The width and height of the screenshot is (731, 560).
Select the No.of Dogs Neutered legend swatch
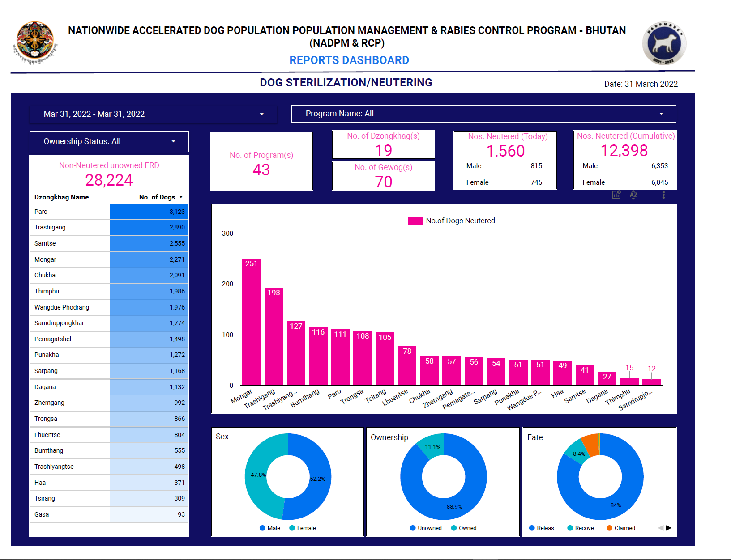click(x=415, y=221)
